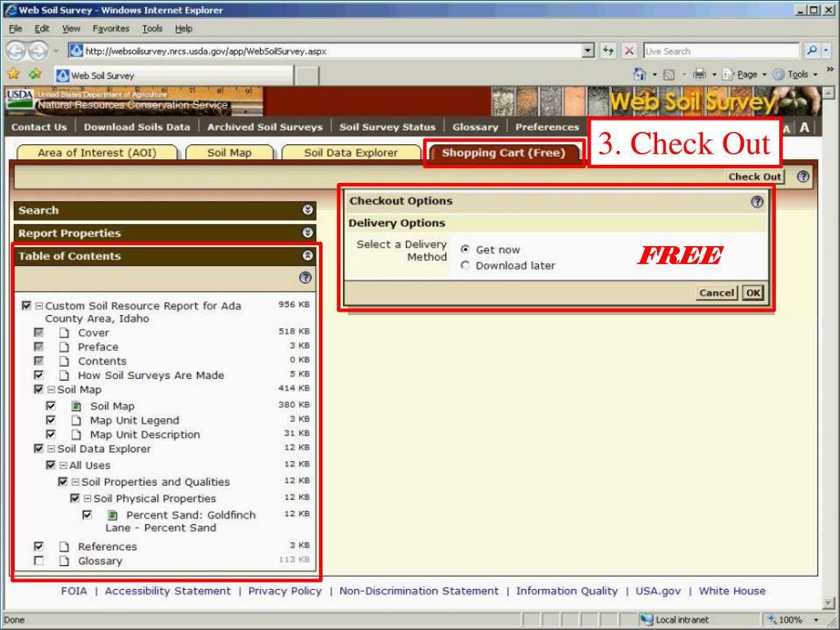This screenshot has width=840, height=630.
Task: Open the Tools command bar menu
Action: 796,75
